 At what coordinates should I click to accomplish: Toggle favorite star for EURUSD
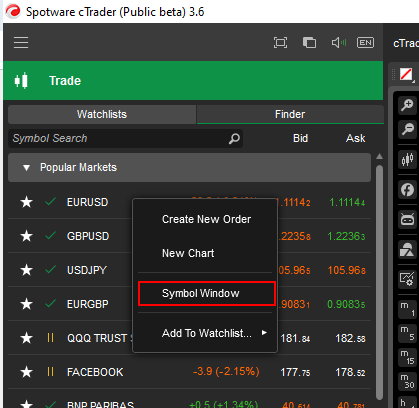26,202
